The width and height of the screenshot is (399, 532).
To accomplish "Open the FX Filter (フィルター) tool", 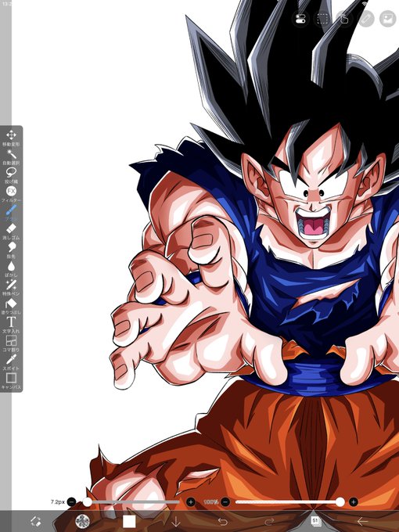I will click(x=11, y=194).
